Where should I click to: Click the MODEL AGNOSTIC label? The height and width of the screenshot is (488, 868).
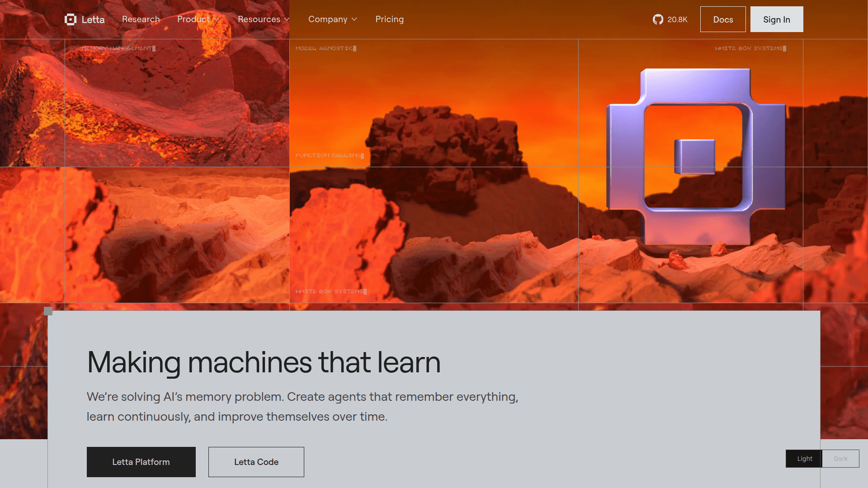point(324,48)
